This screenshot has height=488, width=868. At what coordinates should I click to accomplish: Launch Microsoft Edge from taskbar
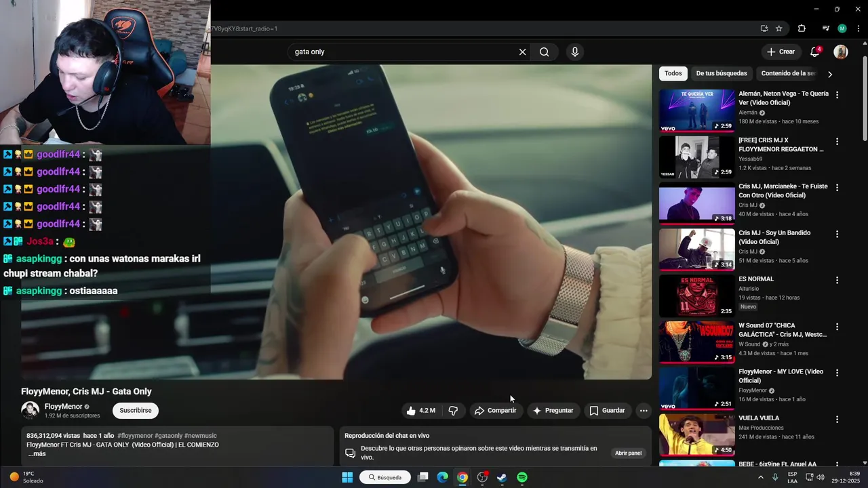442,477
